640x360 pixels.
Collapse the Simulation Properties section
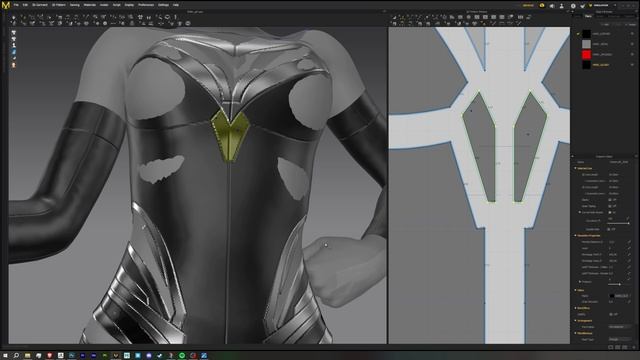click(x=576, y=236)
